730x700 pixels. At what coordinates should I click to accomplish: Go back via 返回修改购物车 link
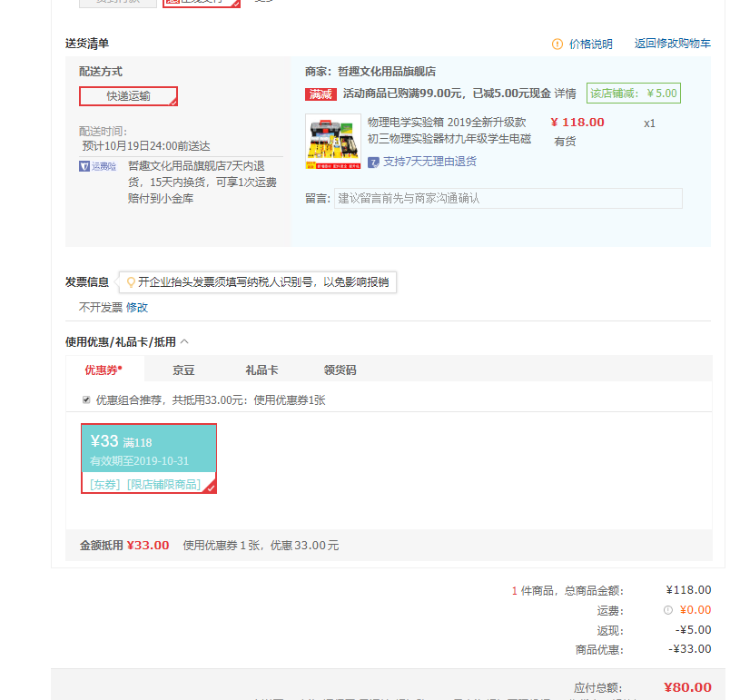coord(672,44)
